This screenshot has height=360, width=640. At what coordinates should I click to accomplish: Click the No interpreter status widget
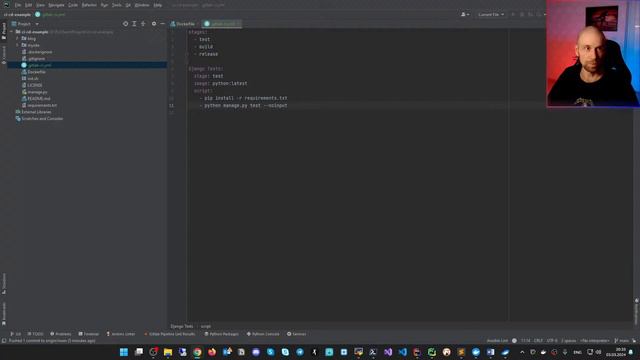click(x=595, y=340)
